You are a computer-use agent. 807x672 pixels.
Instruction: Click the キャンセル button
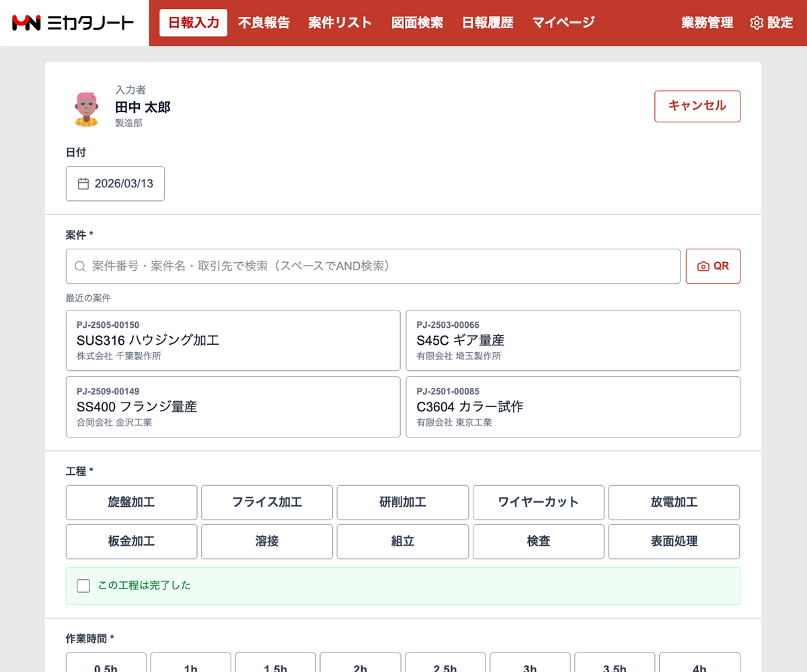click(697, 106)
